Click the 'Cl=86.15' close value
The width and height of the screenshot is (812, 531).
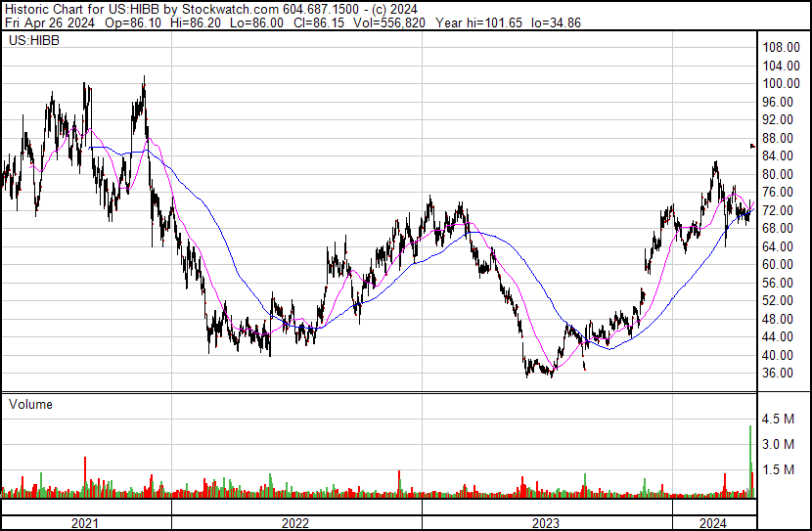(x=318, y=22)
